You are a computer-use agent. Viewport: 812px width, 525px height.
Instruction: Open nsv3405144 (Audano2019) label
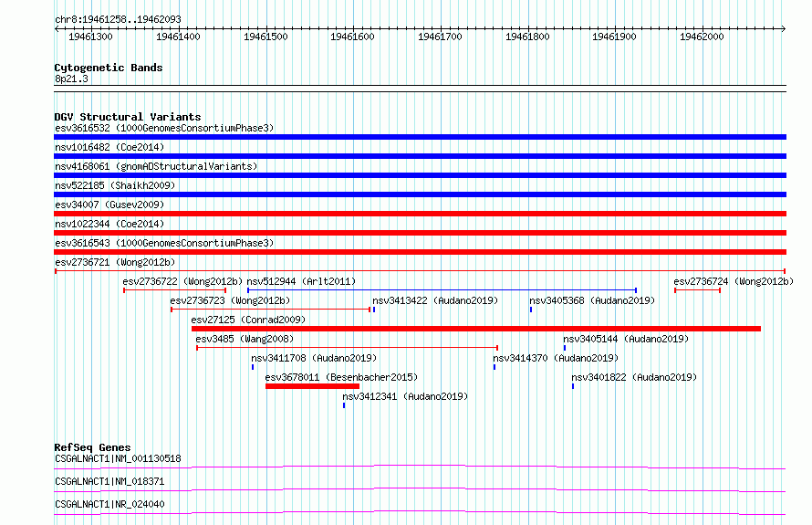(626, 339)
